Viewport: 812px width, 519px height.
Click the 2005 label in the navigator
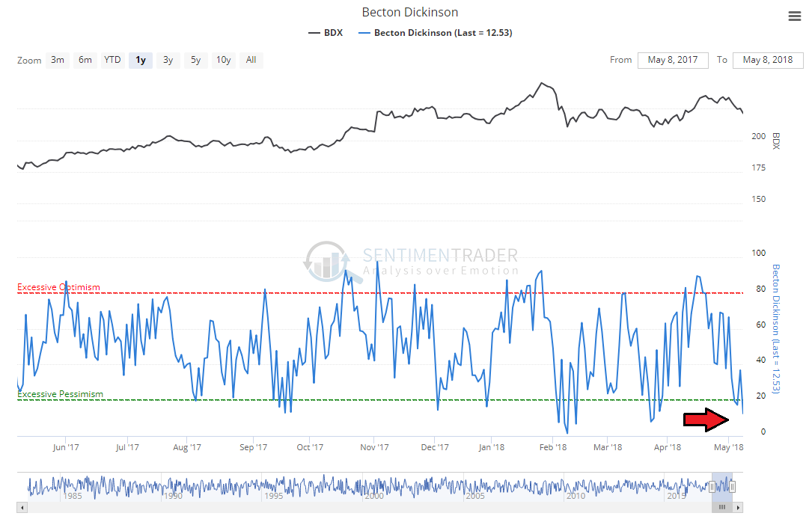pos(475,496)
